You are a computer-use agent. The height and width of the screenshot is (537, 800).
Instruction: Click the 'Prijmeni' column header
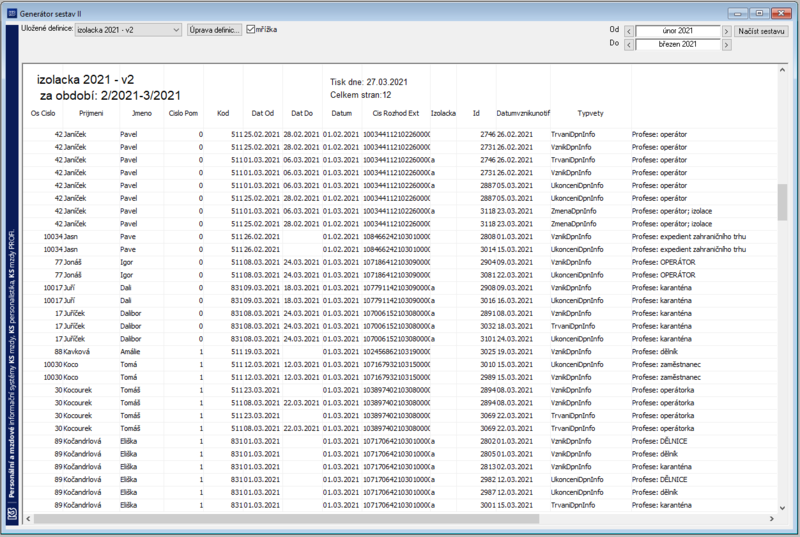coord(91,113)
